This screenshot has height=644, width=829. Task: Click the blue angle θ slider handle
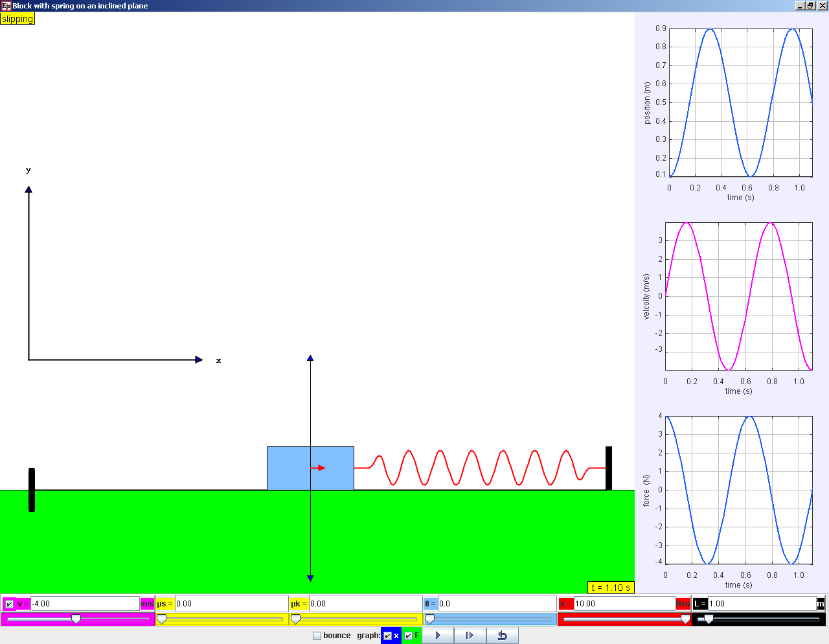point(429,619)
